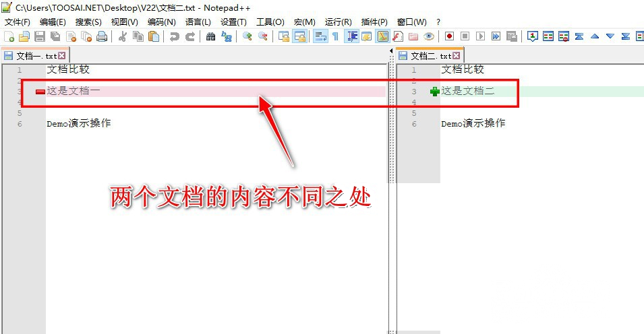The height and width of the screenshot is (334, 644).
Task: Switch to the 文档一.txt tab
Action: [x=35, y=56]
